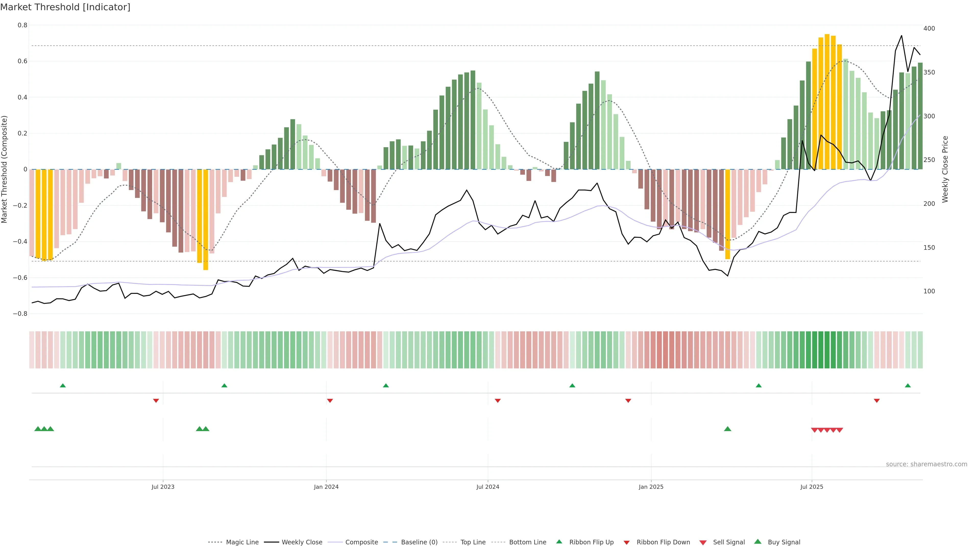
Task: Click the Ribbon Flip Down legend triangle icon
Action: click(626, 543)
